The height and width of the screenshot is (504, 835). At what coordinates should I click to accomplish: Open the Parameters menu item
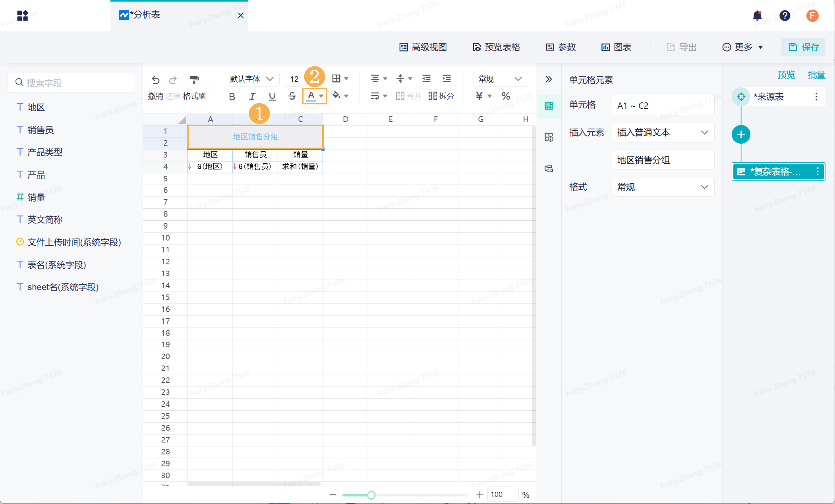pyautogui.click(x=561, y=47)
